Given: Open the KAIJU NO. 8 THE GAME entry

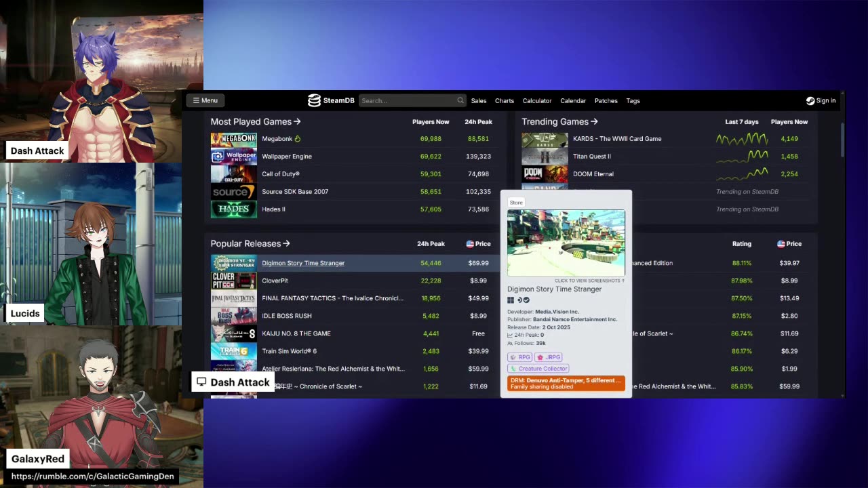Looking at the screenshot, I should [x=296, y=333].
